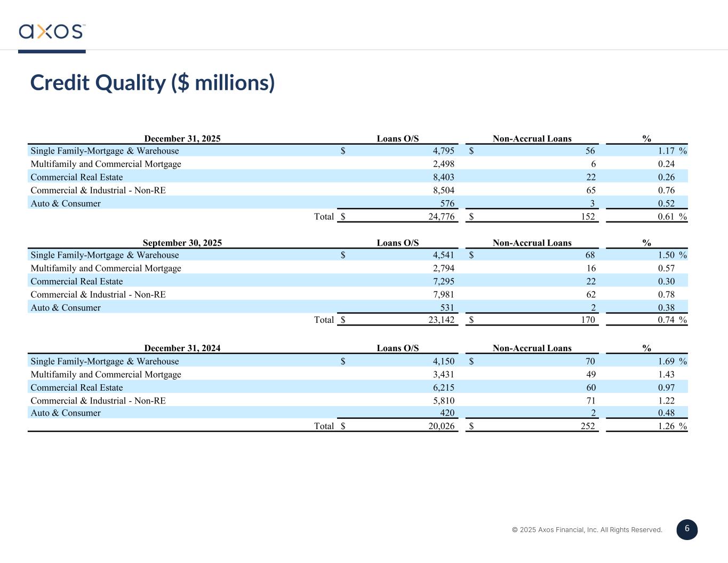Click the dark blue bar under the logo
The image size is (728, 563).
point(52,51)
